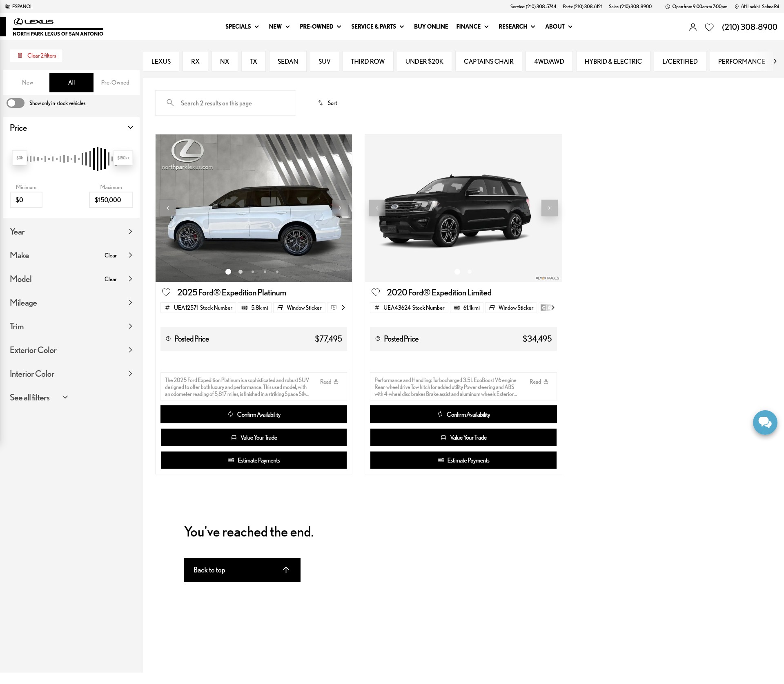Open video icon chip on 2025 Expedition

[x=334, y=308]
